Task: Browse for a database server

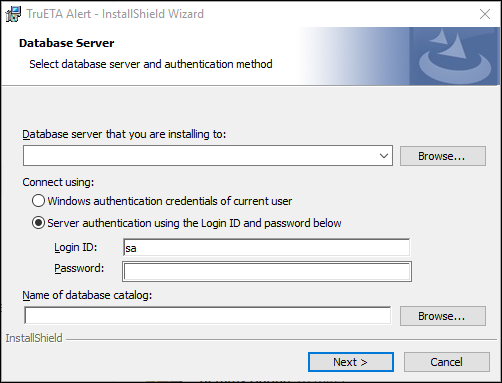Action: point(443,156)
